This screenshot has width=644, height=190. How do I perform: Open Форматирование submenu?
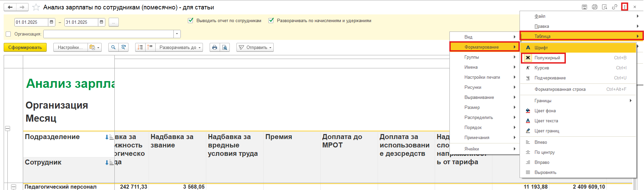[484, 47]
